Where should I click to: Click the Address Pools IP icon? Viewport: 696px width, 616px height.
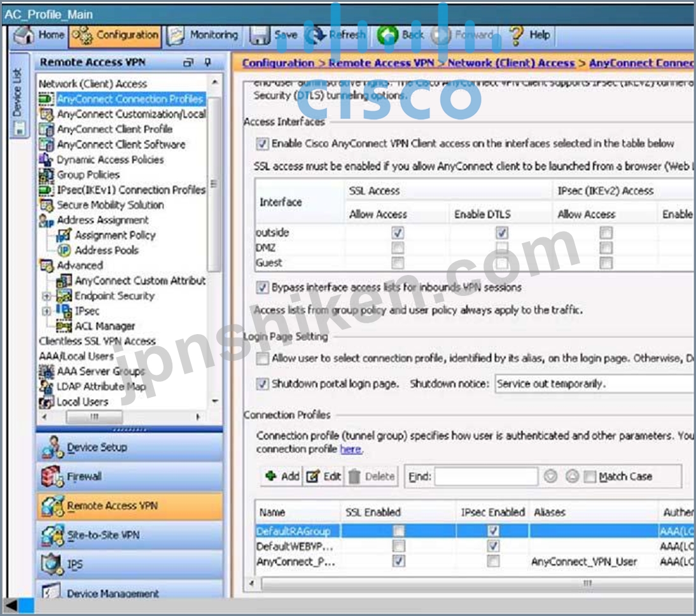(64, 250)
